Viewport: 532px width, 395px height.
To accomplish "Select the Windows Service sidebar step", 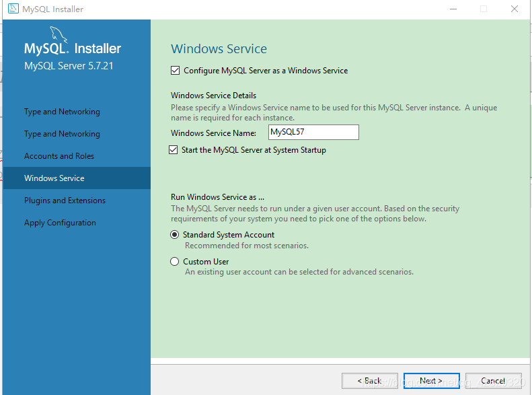I will point(77,178).
